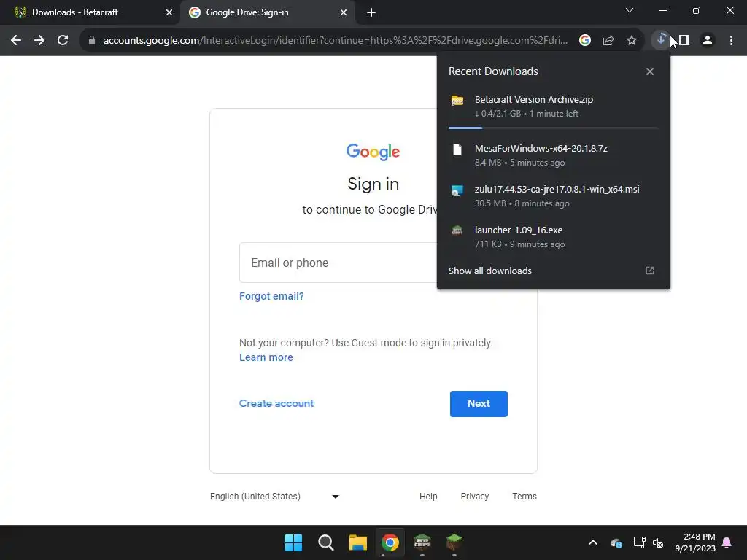The height and width of the screenshot is (560, 747).
Task: Open the Terms footer link
Action: point(524,496)
